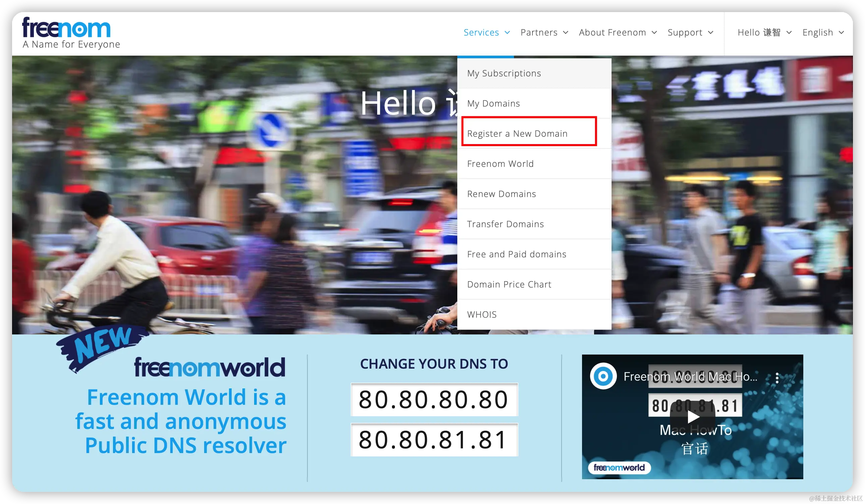Image resolution: width=865 pixels, height=504 pixels.
Task: Click Freenom World Mac Ho... video title
Action: 690,377
